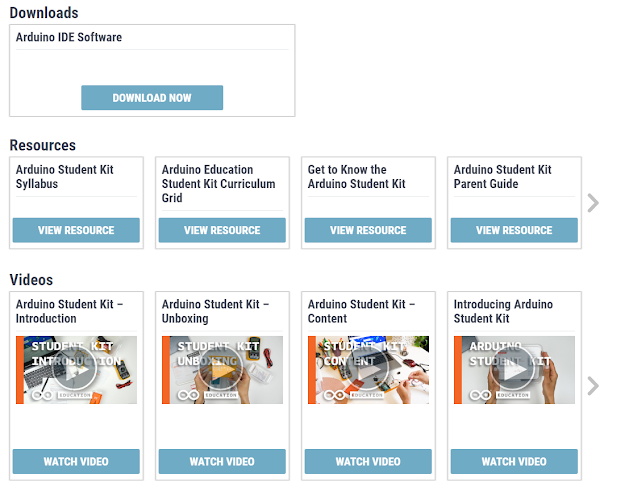Select Introducing Arduino Student Kit title

coord(503,311)
